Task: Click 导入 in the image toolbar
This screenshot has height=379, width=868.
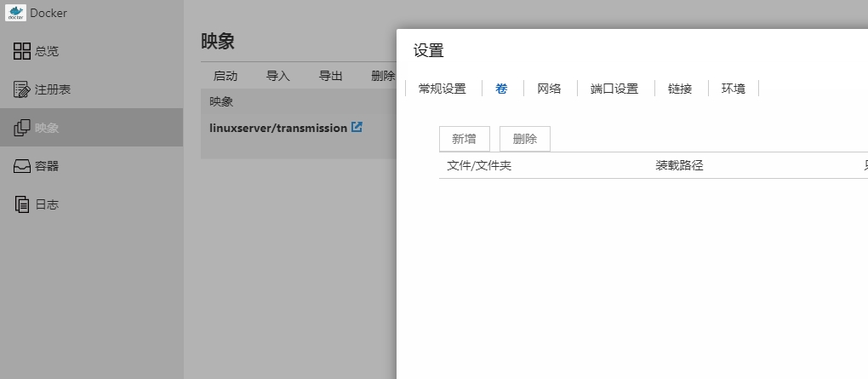Action: coord(278,76)
